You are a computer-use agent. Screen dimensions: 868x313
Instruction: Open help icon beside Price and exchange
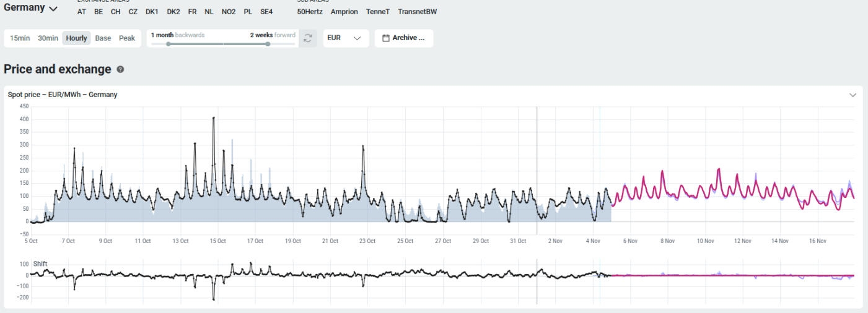[120, 70]
